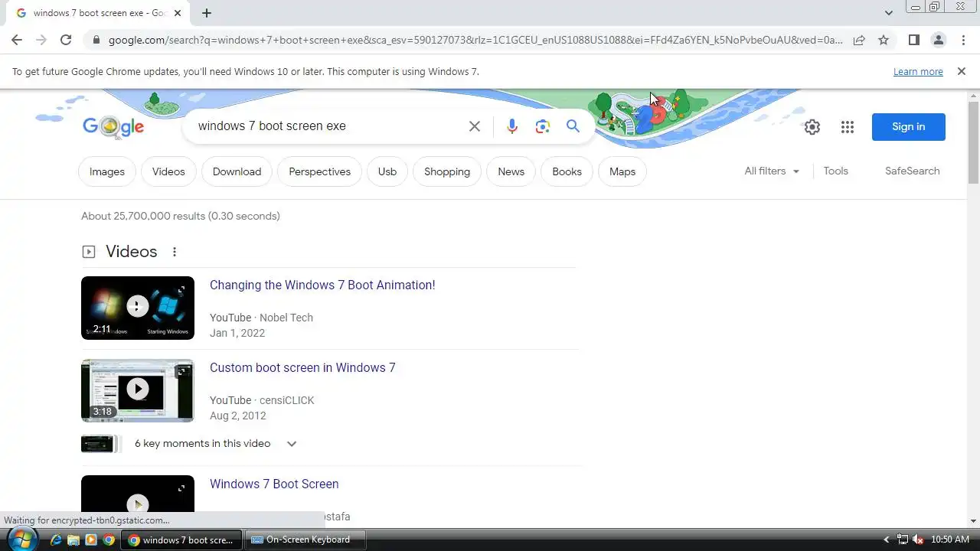Click the Google logo doodle
The width and height of the screenshot is (980, 551).
pyautogui.click(x=113, y=126)
